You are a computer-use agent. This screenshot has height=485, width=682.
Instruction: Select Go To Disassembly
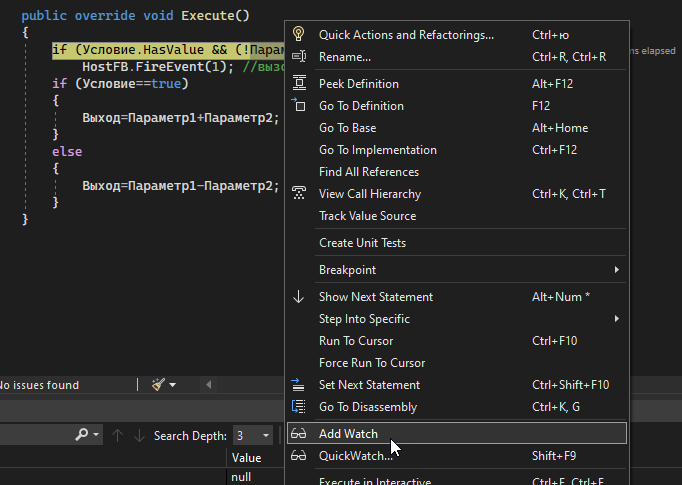click(457, 407)
